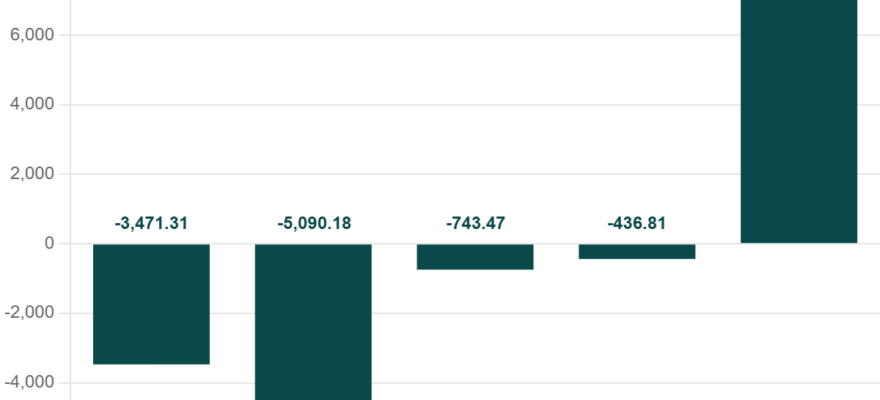This screenshot has width=880, height=400.
Task: Click the 4,000 y-axis tick label
Action: click(x=32, y=104)
